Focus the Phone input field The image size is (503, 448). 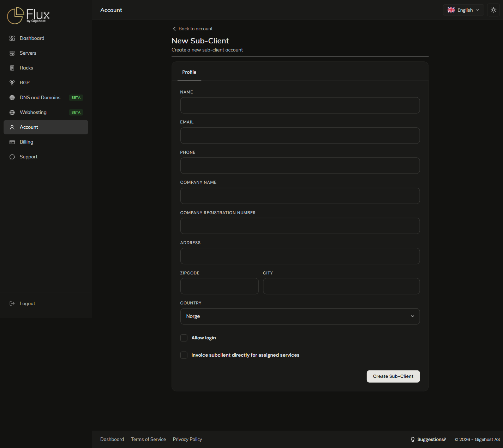[x=300, y=165]
